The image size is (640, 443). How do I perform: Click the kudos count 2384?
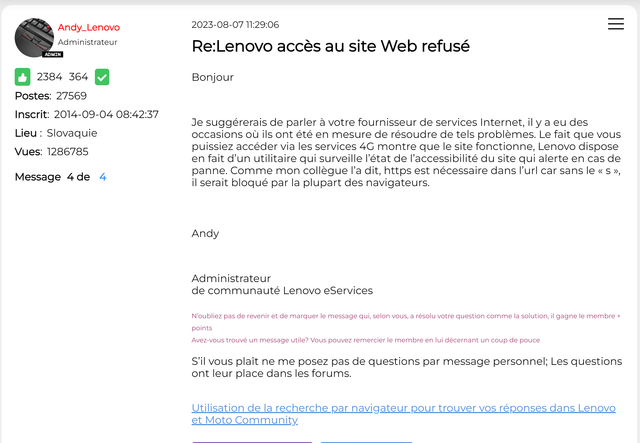coord(49,77)
